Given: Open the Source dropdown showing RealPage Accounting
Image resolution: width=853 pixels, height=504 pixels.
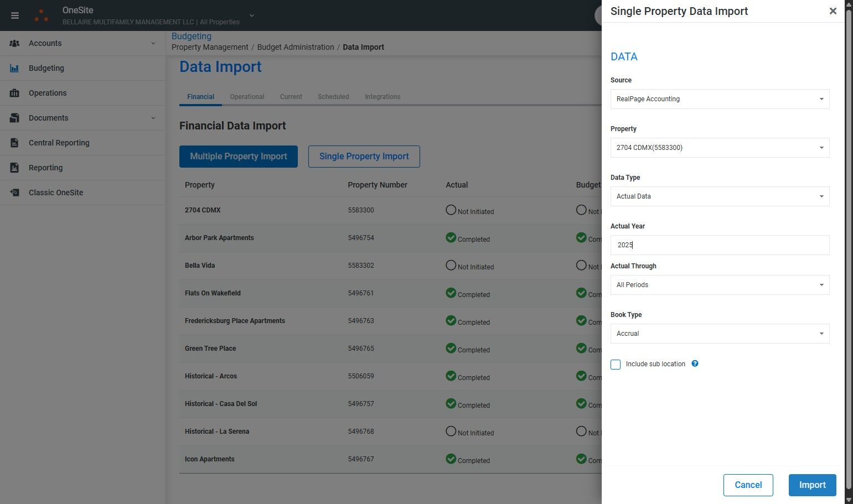Looking at the screenshot, I should (719, 99).
